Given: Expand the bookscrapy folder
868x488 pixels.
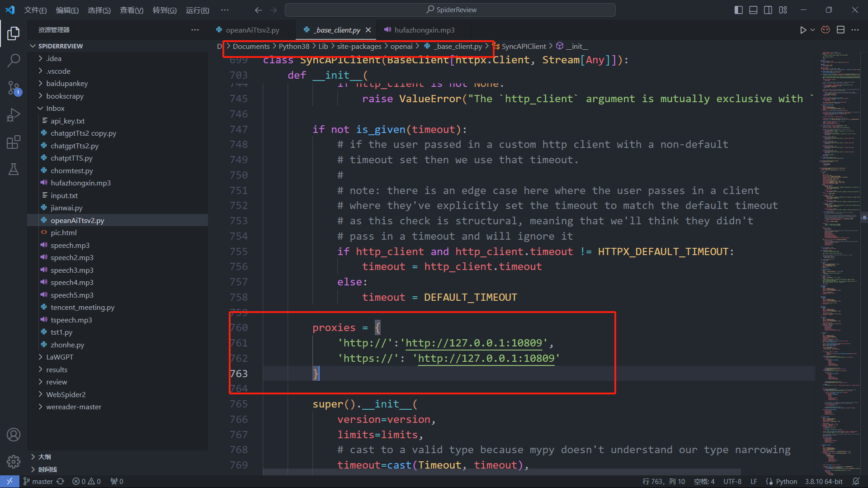Looking at the screenshot, I should tap(118, 96).
